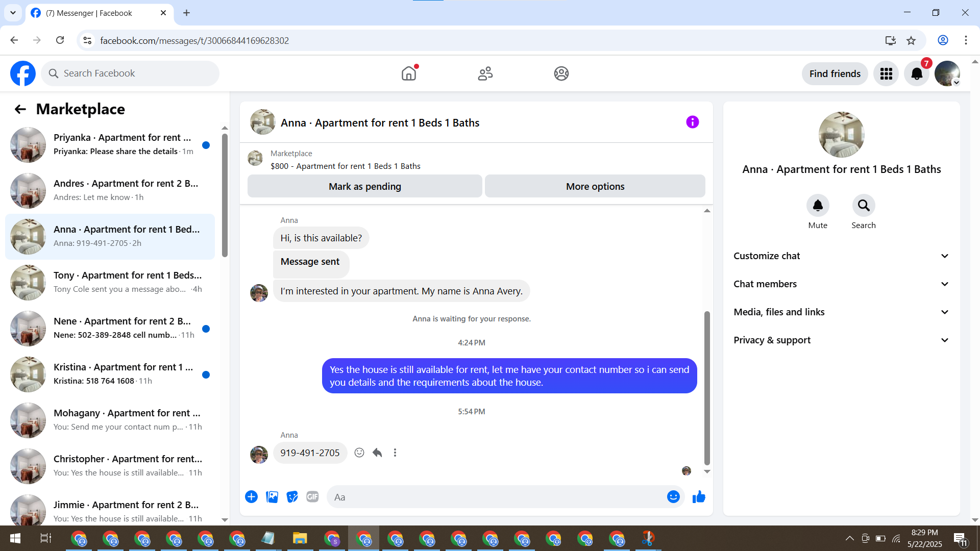This screenshot has width=980, height=551.
Task: Open Priyanka's apartment conversation
Action: [x=110, y=145]
